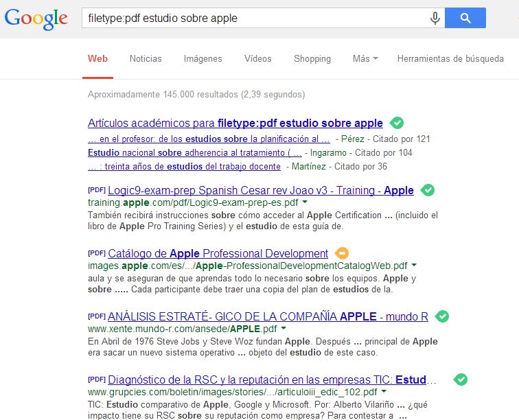This screenshot has height=420, width=519.
Task: Open Herramientas de búsqueda
Action: (x=450, y=59)
